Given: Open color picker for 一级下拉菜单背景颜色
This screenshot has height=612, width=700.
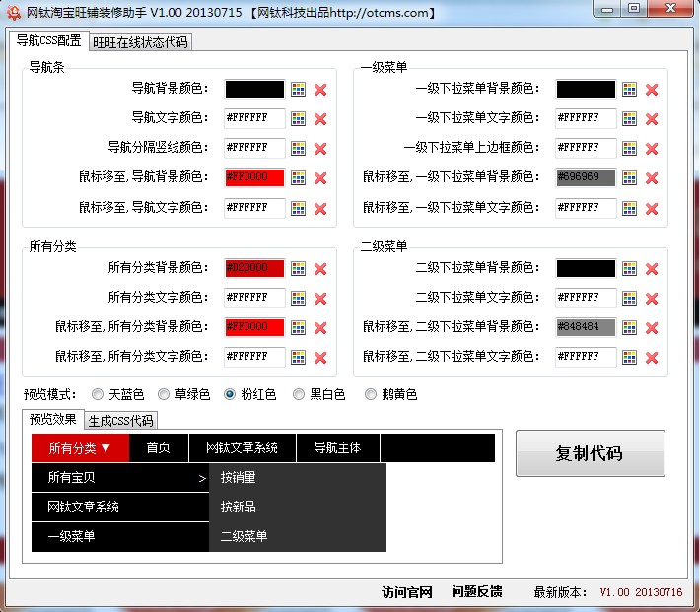Looking at the screenshot, I should 629,90.
